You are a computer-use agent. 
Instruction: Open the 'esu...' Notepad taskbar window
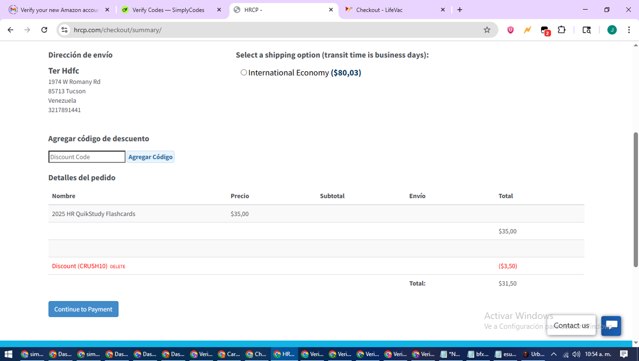(505, 354)
